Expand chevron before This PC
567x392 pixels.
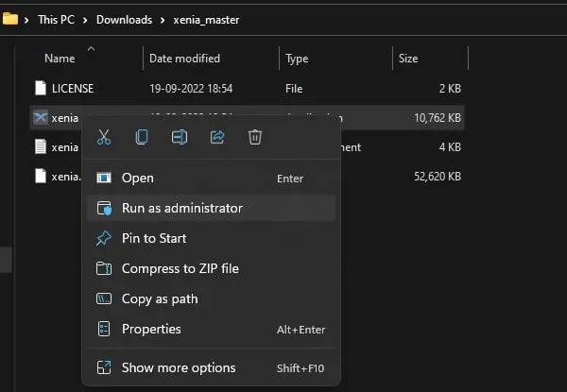click(26, 20)
